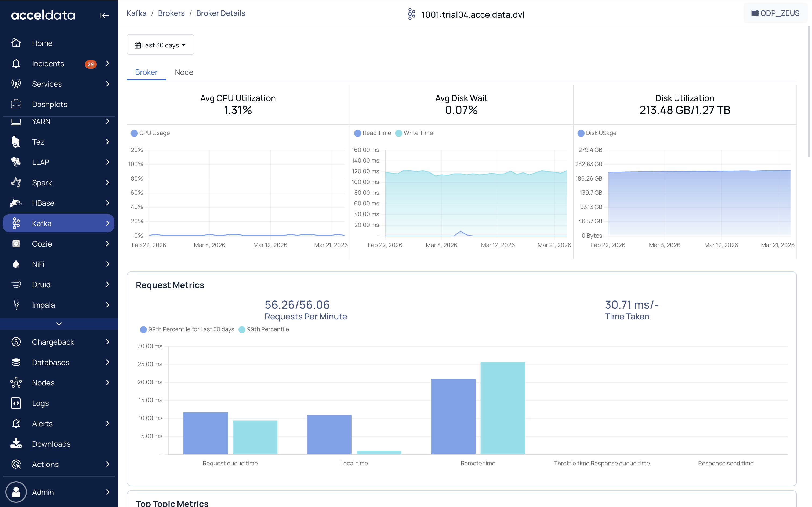Click the Downloads tray icon
This screenshot has width=812, height=507.
pos(16,443)
